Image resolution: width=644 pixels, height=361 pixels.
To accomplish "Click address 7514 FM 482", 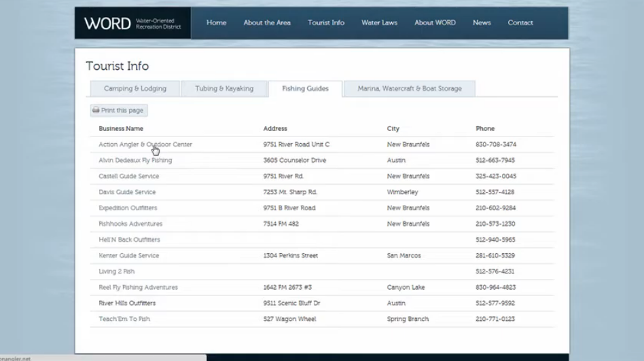I will tap(281, 224).
